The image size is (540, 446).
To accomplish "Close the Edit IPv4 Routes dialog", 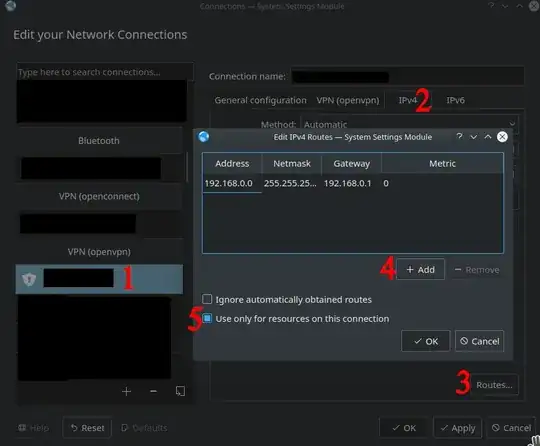I will coord(502,137).
